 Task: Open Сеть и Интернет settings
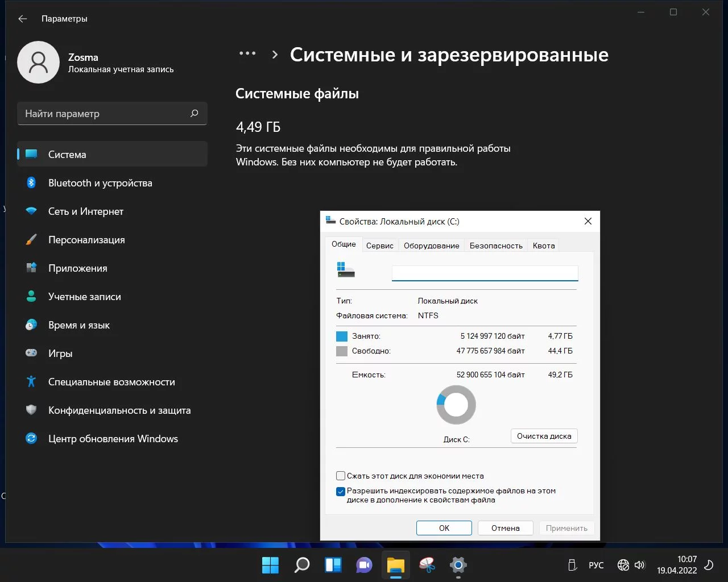[x=112, y=211]
